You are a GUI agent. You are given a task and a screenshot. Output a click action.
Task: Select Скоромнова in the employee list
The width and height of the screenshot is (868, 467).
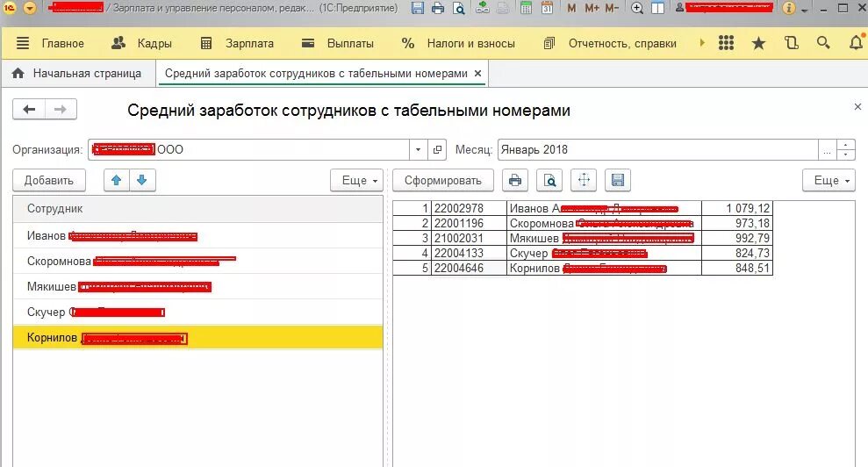click(x=197, y=261)
